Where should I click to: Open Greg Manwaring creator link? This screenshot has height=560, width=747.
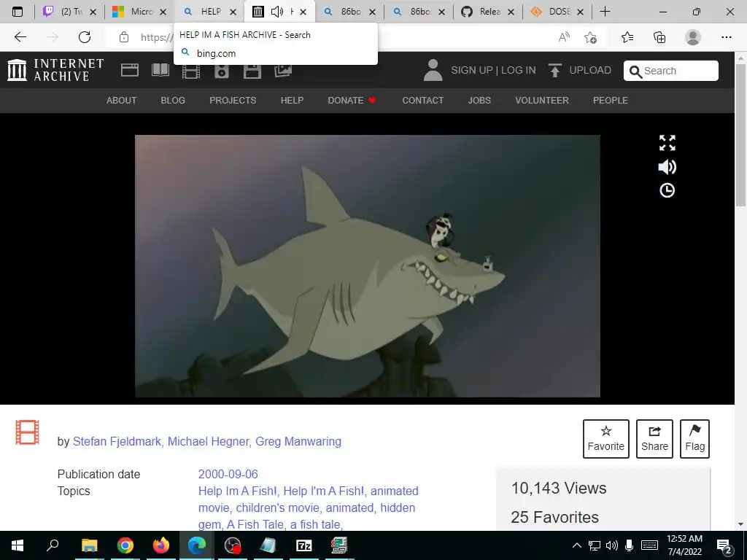298,441
